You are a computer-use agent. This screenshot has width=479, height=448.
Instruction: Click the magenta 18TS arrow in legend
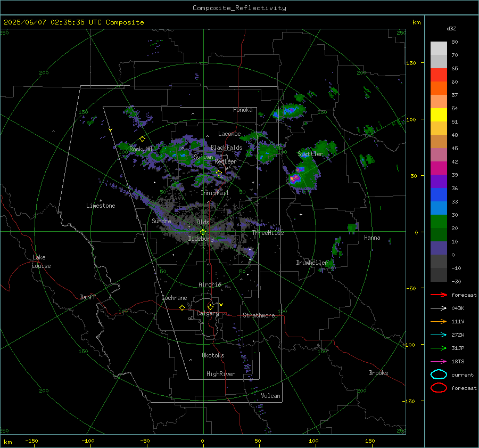pos(439,362)
